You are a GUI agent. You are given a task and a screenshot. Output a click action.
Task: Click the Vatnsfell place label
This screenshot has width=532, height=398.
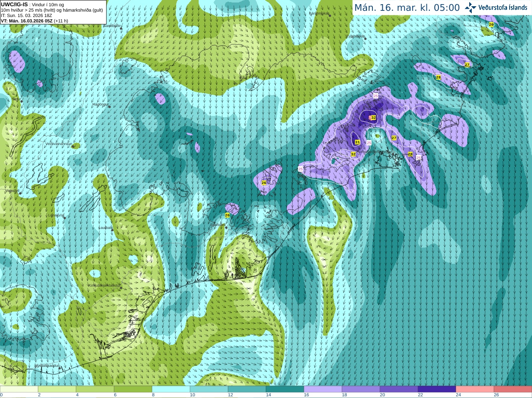point(12,191)
